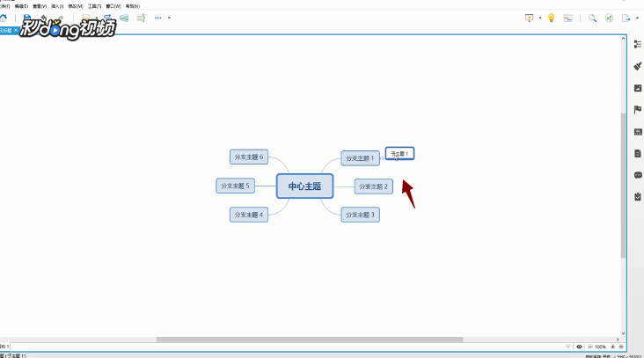Open the Home dashboard icon
644x358 pixels.
pos(4,18)
